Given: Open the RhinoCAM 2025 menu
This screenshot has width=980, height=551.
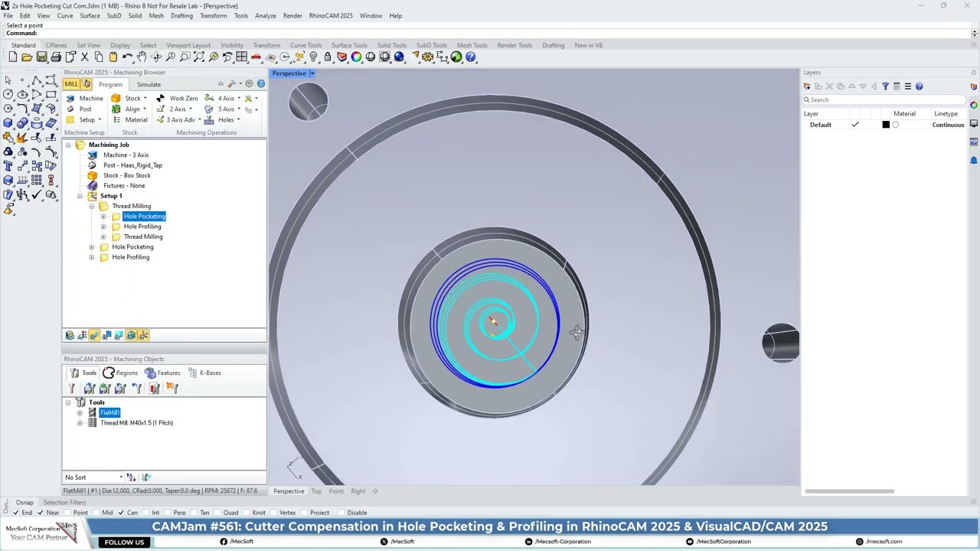Looking at the screenshot, I should tap(331, 15).
